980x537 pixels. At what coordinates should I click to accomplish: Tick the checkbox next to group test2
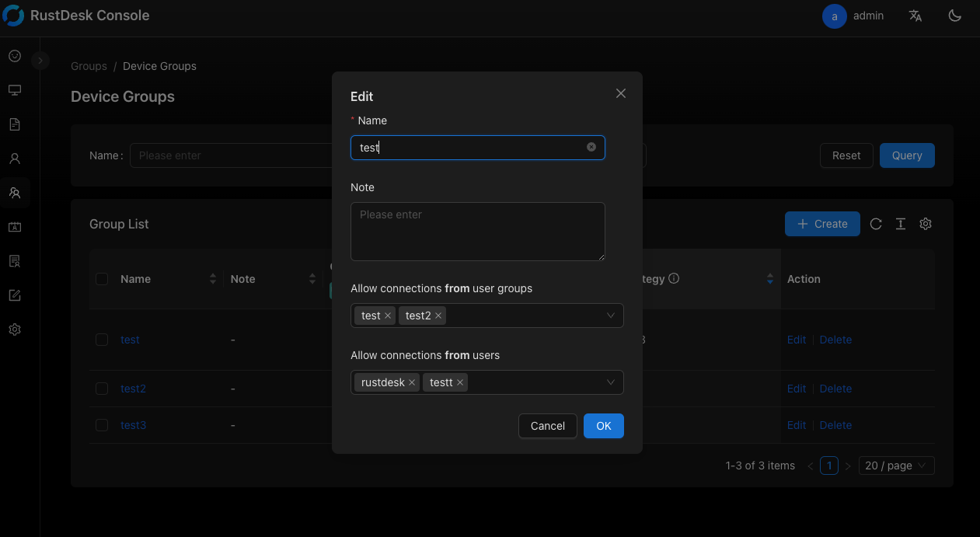click(101, 389)
